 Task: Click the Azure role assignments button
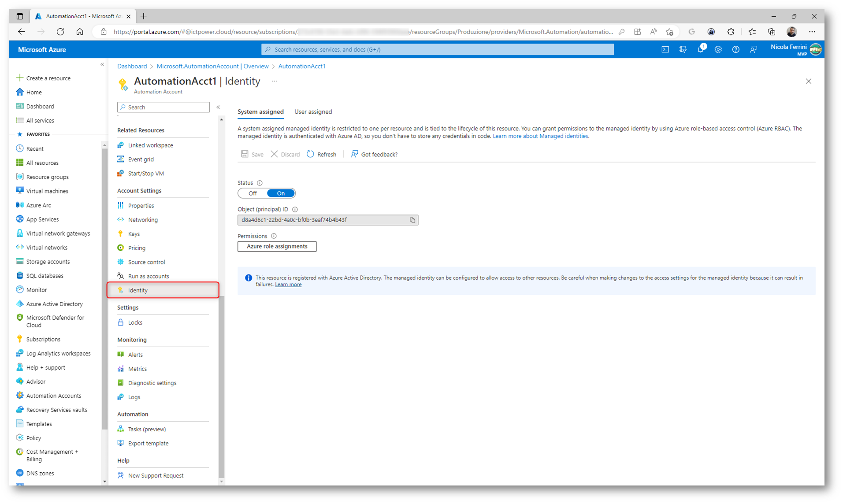tap(277, 246)
